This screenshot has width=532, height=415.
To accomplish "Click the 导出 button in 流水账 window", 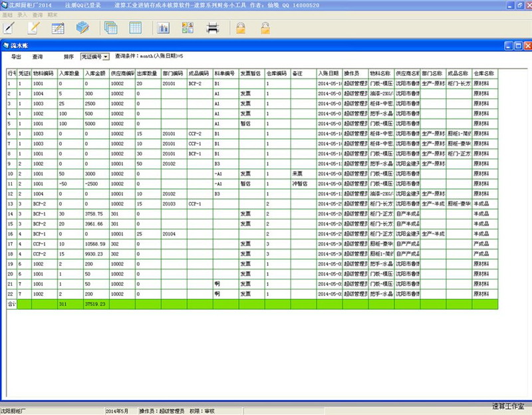I will (16, 57).
